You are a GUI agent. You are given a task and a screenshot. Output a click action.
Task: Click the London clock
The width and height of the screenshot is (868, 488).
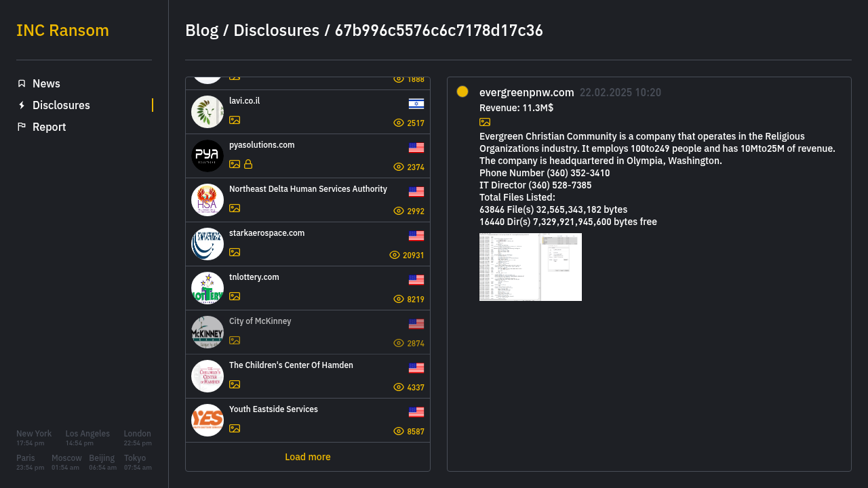(138, 438)
